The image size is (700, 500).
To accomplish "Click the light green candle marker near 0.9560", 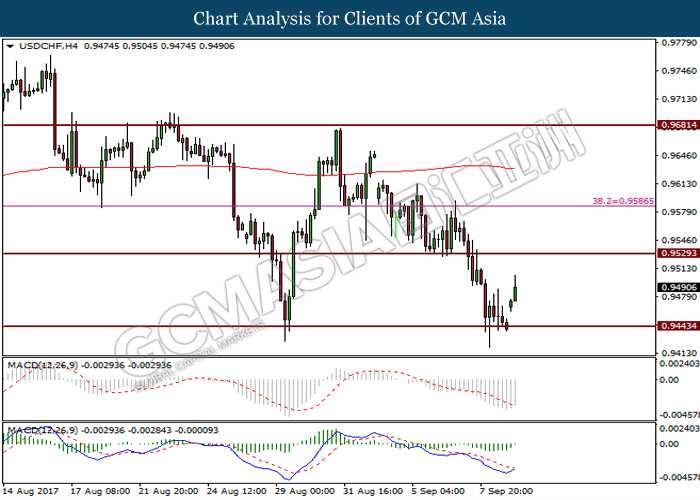I will tap(396, 224).
